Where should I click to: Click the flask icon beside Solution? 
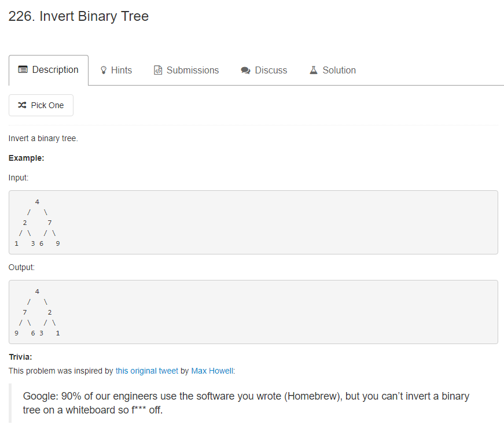(313, 69)
